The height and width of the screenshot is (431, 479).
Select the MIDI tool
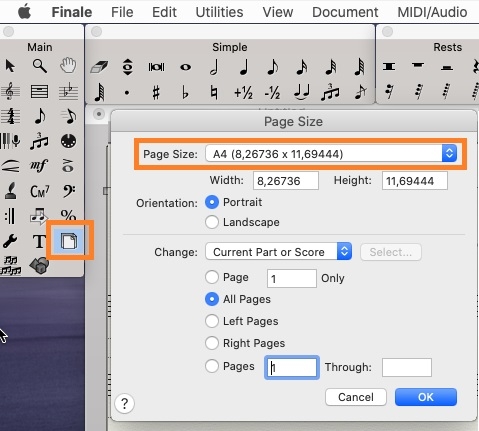(68, 141)
